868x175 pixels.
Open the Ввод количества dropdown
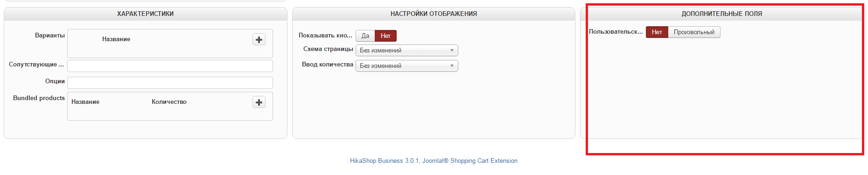[407, 66]
